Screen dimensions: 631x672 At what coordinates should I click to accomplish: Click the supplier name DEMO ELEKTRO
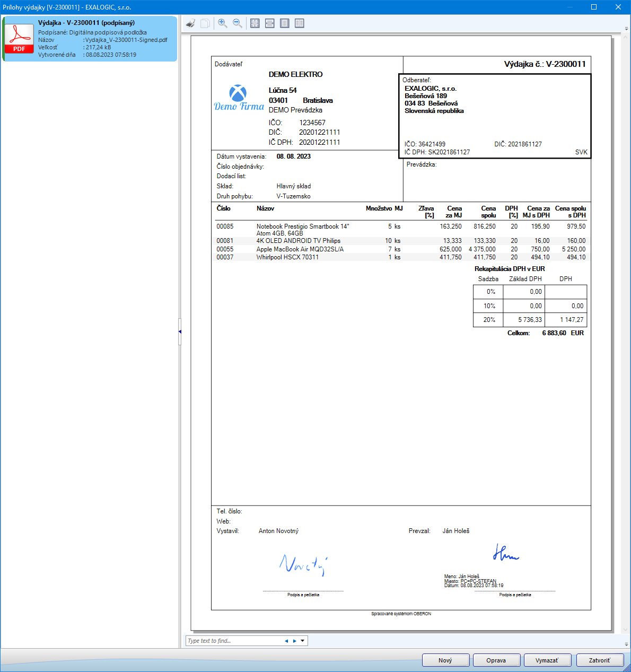[x=295, y=74]
